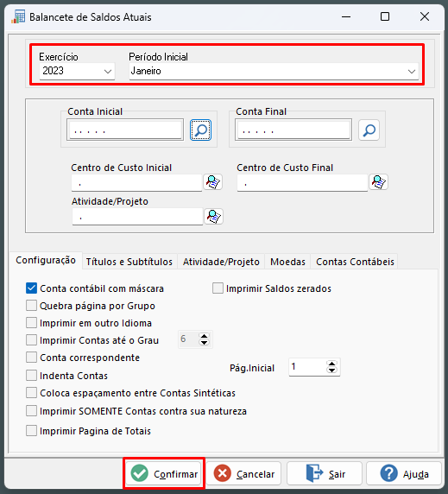
Task: Enable Imprimir Pagina de Totais
Action: pyautogui.click(x=31, y=431)
